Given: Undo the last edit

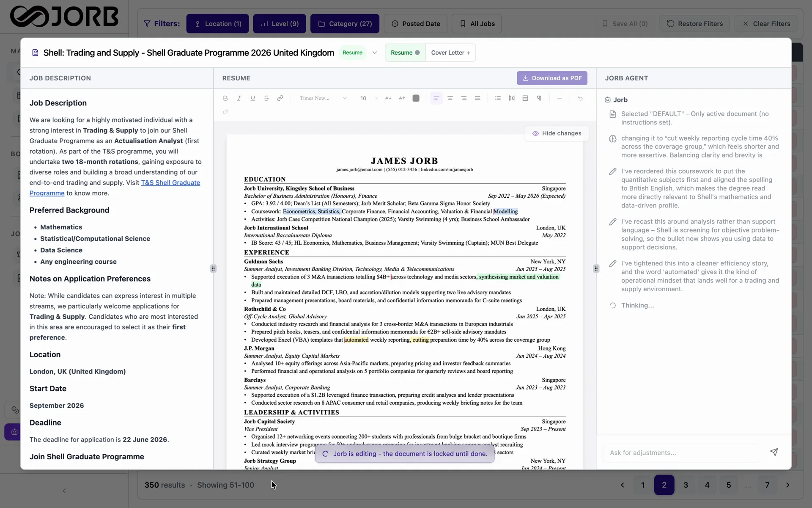Looking at the screenshot, I should tap(580, 98).
